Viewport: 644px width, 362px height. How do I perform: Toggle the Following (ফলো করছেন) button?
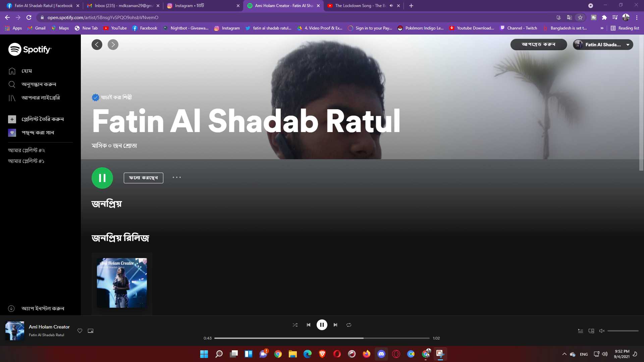(144, 178)
